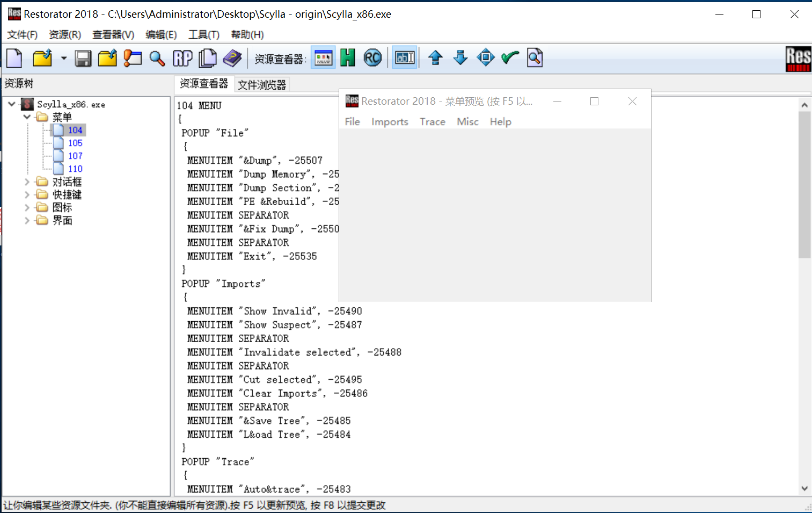Click the "Invalidate selected" script line
This screenshot has height=513, width=812.
tap(294, 352)
